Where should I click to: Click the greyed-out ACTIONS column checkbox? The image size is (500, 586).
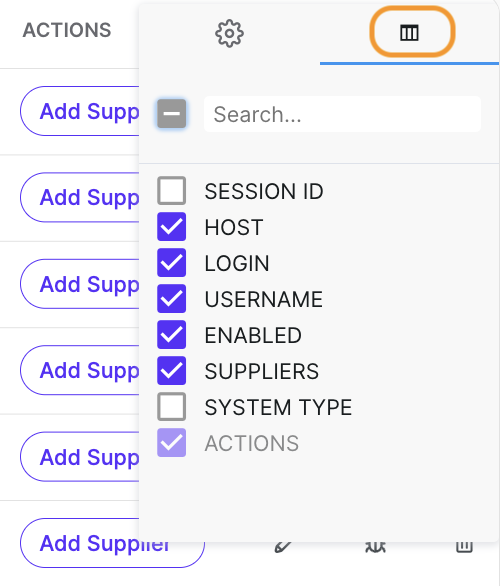pyautogui.click(x=172, y=442)
